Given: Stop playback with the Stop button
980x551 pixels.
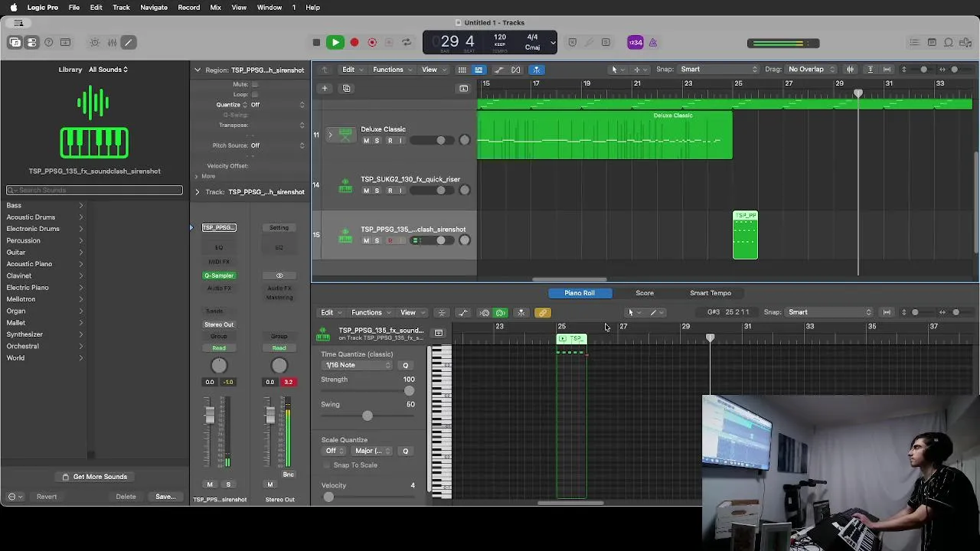Looking at the screenshot, I should coord(316,43).
